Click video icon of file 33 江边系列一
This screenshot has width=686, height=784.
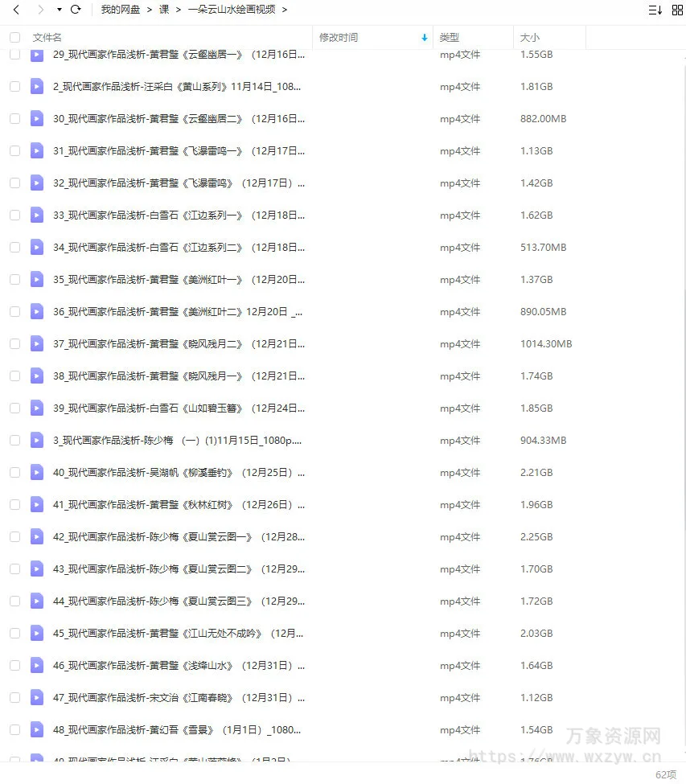[37, 215]
